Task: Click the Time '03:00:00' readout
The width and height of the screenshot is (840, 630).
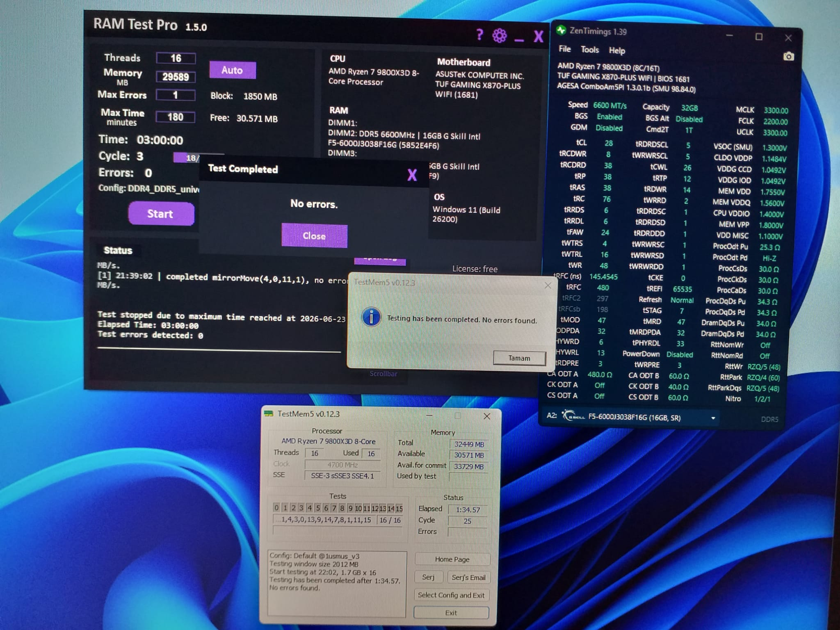Action: pyautogui.click(x=160, y=140)
